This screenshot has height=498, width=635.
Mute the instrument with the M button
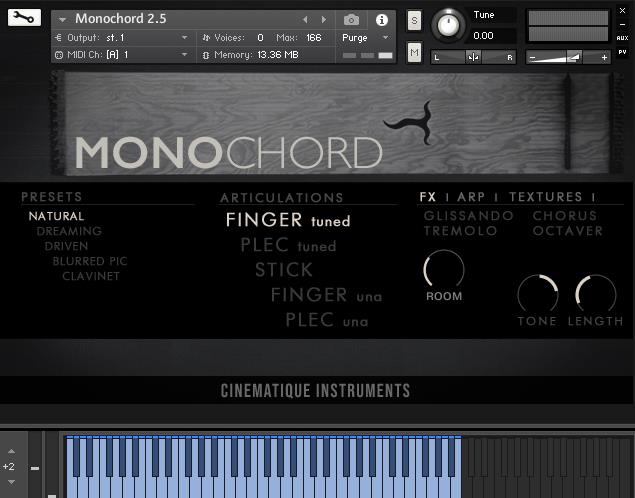tap(414, 52)
